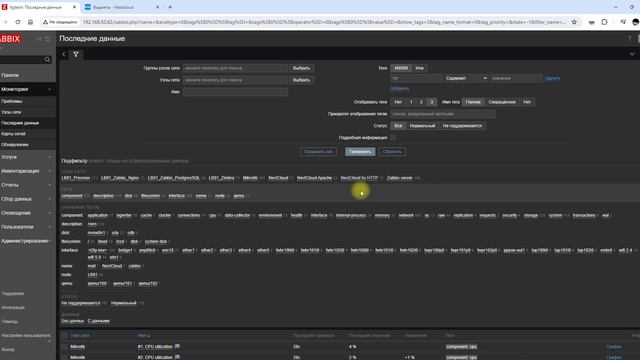
Task: Click the browser address bar
Action: click(324, 22)
